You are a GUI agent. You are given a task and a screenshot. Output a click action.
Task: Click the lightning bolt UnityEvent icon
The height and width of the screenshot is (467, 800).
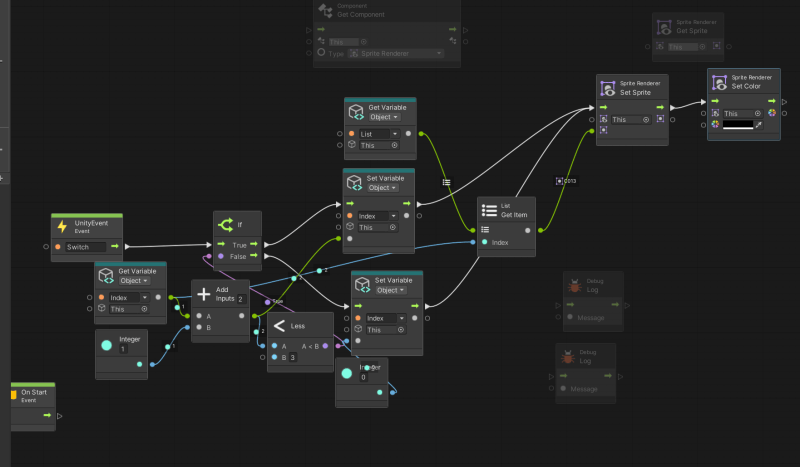62,227
